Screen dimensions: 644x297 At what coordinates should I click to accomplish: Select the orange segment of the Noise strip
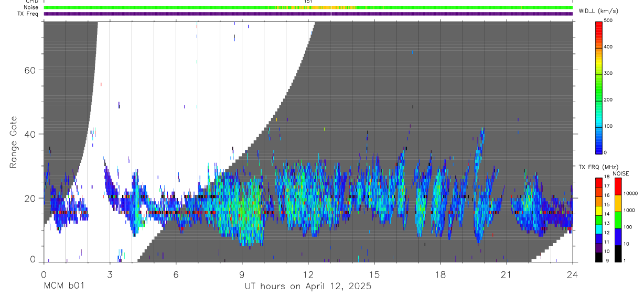pyautogui.click(x=315, y=7)
